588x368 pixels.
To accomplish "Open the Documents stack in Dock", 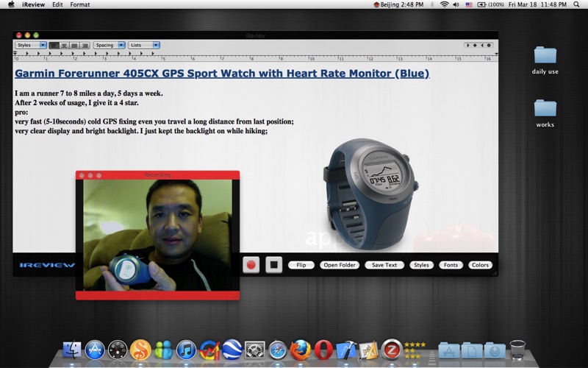I will click(x=472, y=350).
